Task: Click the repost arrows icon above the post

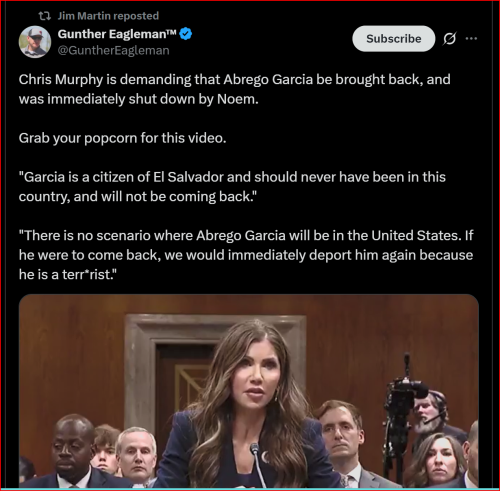Action: point(44,16)
